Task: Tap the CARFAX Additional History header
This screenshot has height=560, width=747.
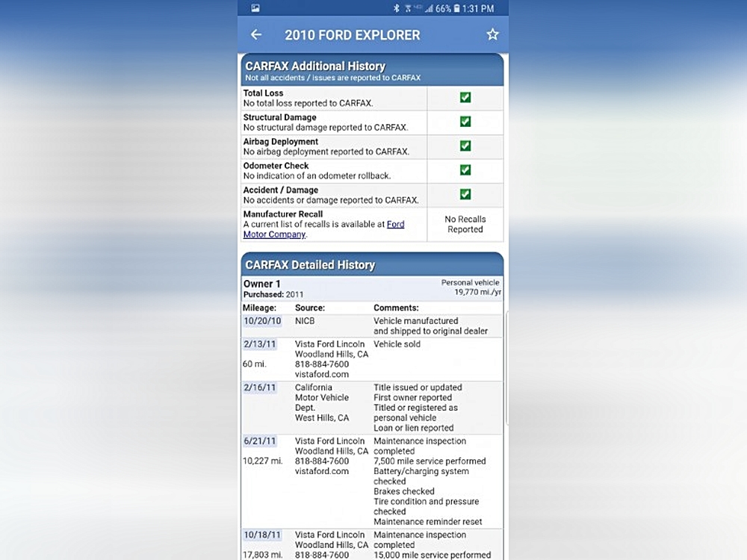Action: pos(372,70)
